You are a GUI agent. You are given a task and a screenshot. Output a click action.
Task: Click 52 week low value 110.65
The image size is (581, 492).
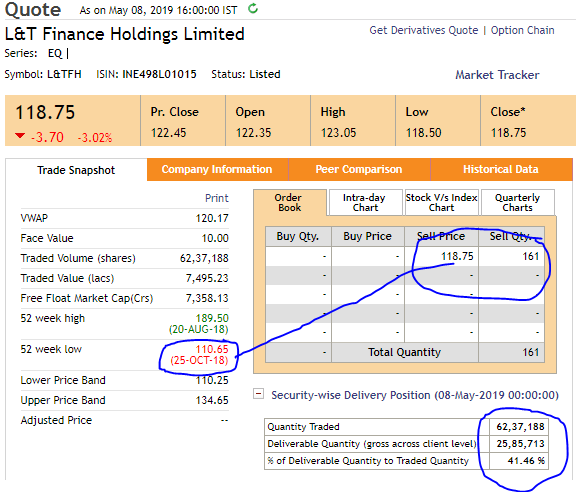coord(212,349)
